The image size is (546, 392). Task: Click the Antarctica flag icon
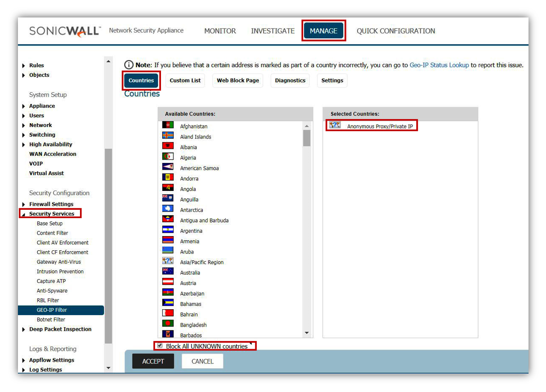pos(168,208)
